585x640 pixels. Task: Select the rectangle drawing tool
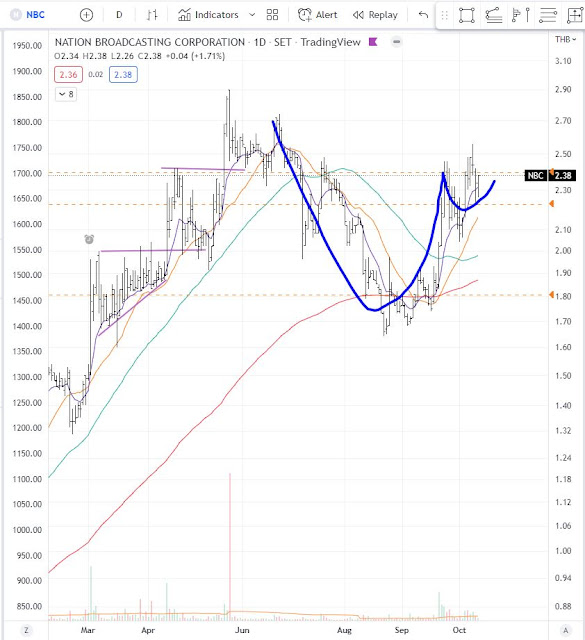click(x=467, y=16)
